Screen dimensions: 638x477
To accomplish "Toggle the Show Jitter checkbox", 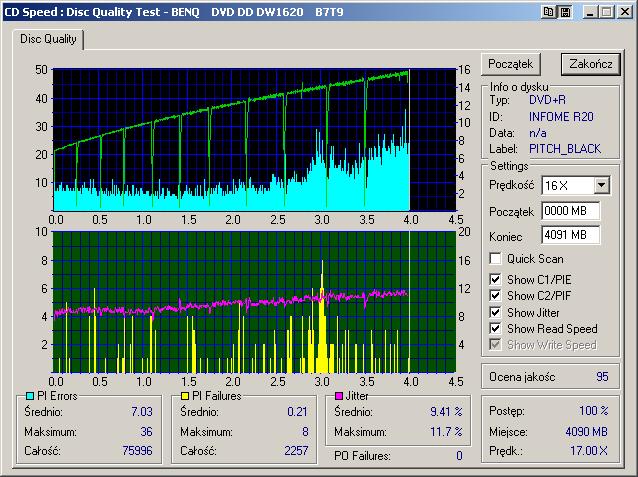I will [495, 312].
